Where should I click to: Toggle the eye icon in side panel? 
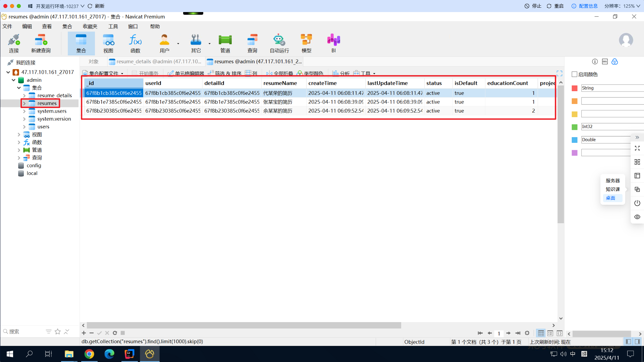point(637,217)
